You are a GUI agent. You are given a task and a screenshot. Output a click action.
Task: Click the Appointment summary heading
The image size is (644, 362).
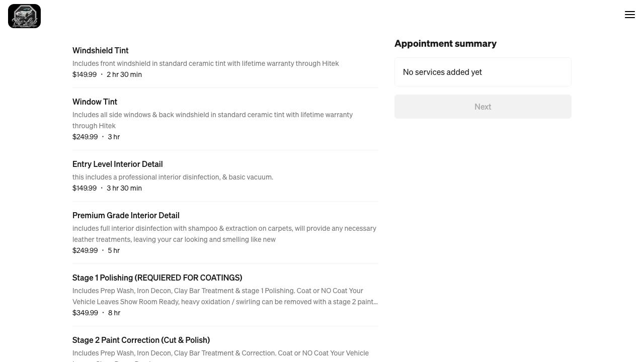point(445,44)
